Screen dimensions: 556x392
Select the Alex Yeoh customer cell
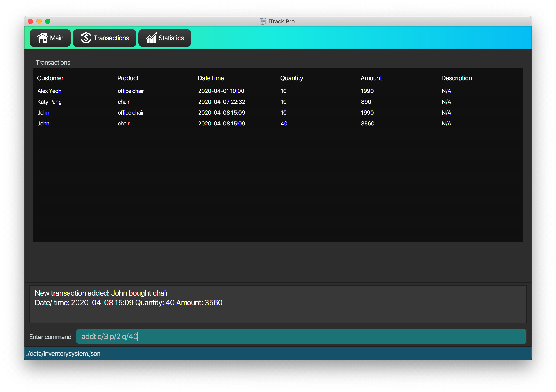(x=49, y=91)
